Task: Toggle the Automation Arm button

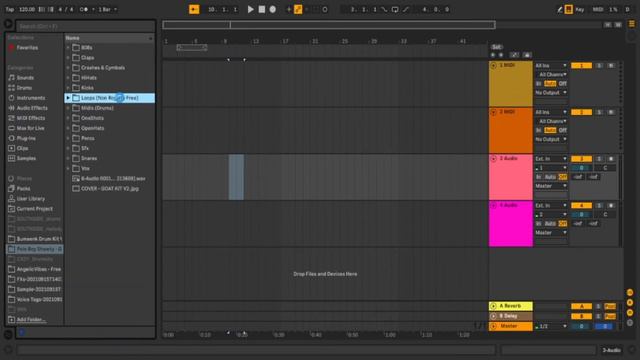Action: pyautogui.click(x=298, y=9)
